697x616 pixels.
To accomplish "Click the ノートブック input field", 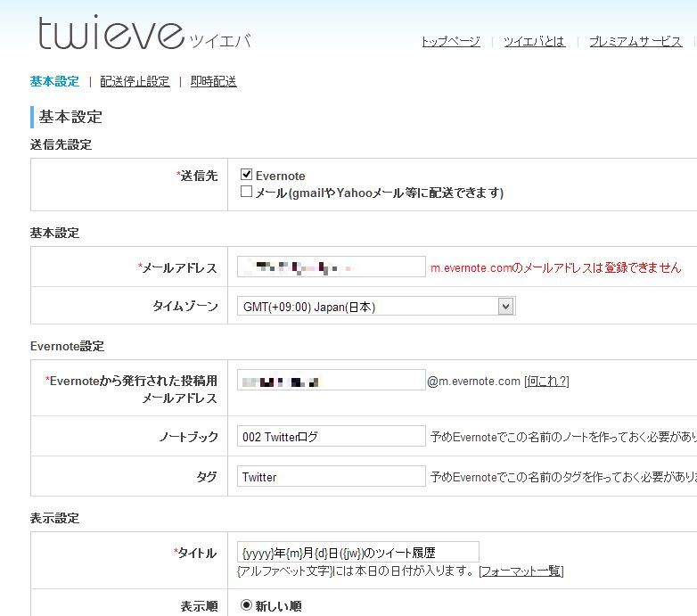I will tap(332, 436).
